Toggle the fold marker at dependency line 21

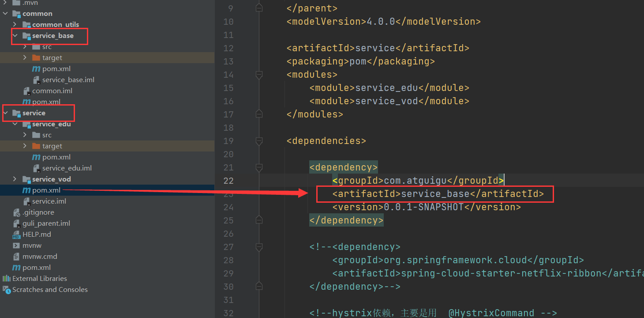tap(259, 167)
